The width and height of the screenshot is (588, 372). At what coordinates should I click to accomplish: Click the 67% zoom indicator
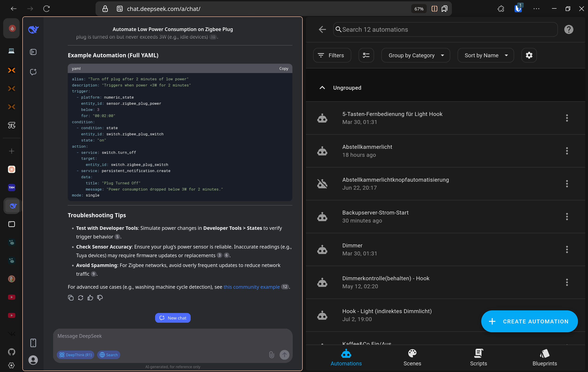click(419, 9)
